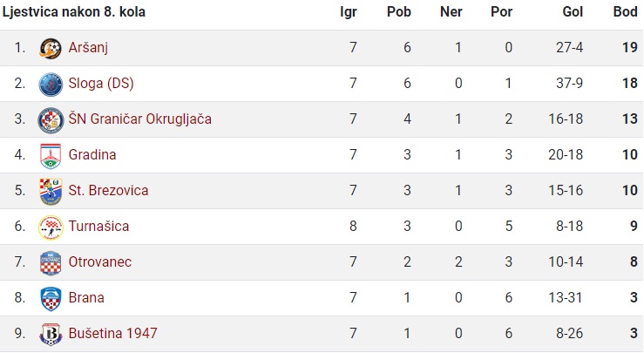
Task: Click the Gradina shield crest icon
Action: 51,155
